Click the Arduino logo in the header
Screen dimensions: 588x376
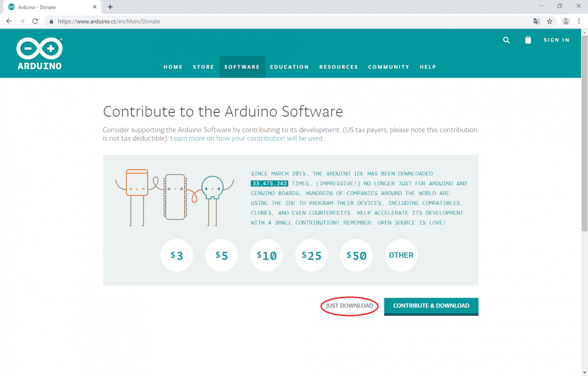point(39,53)
